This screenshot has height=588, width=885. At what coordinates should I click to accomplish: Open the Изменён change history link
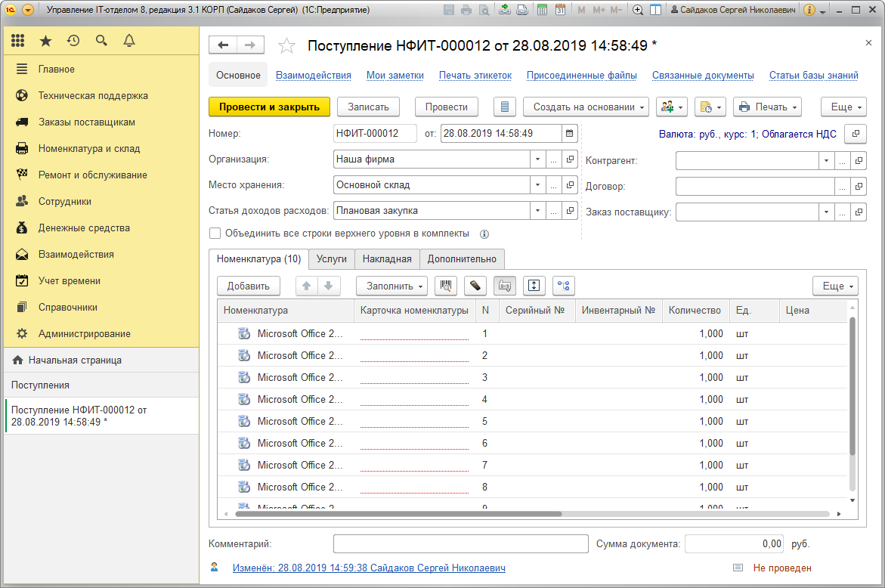click(x=369, y=568)
